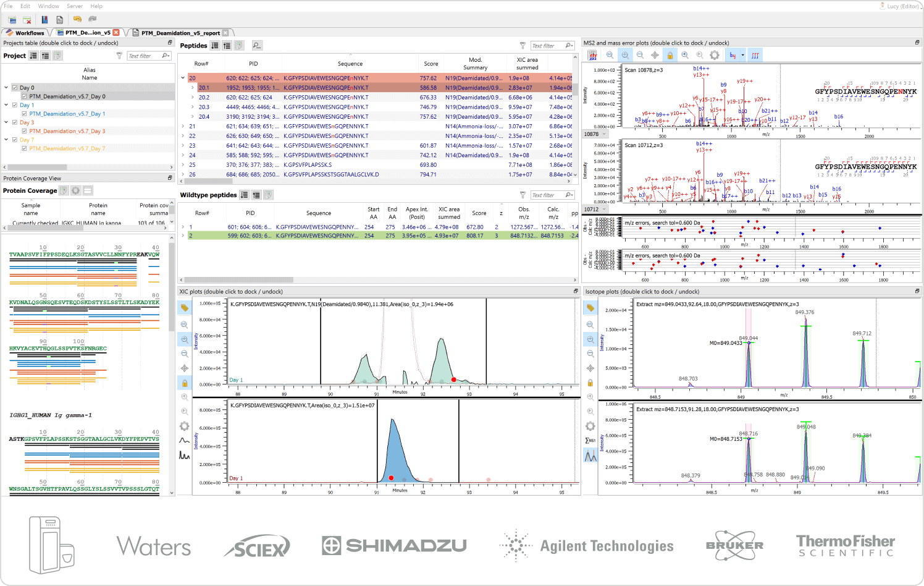This screenshot has height=586, width=924.
Task: Expand peptide row 23
Action: click(183, 146)
